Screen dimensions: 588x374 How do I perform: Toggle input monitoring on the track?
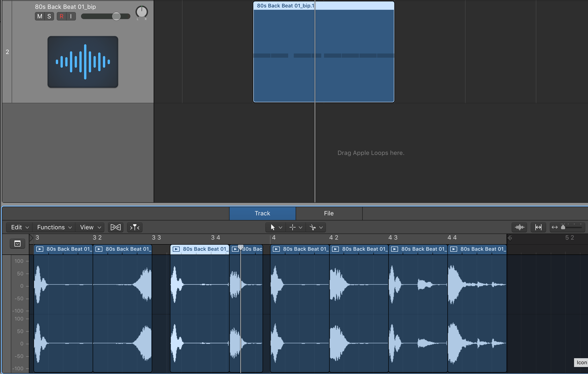71,16
